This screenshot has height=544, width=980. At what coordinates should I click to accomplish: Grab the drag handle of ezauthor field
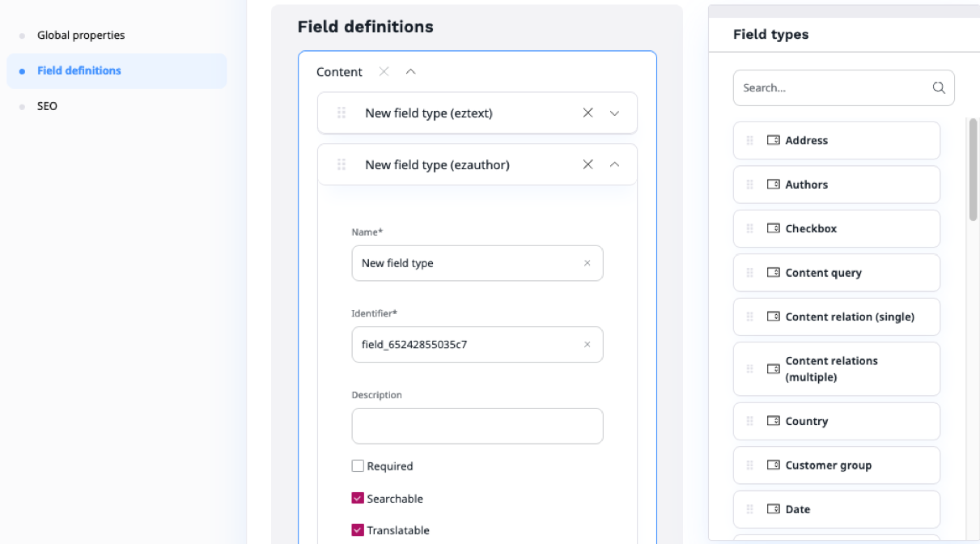click(342, 165)
